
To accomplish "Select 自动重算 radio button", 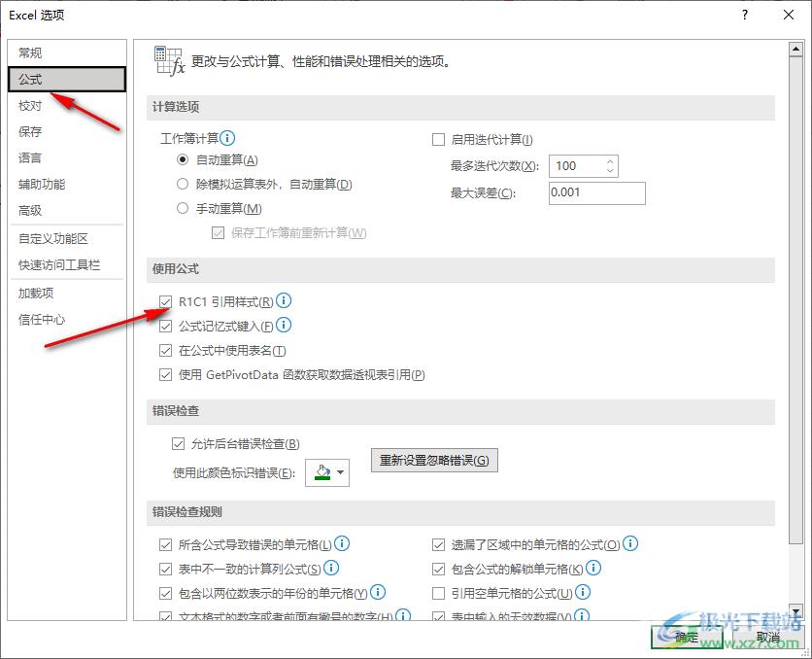I will 183,159.
